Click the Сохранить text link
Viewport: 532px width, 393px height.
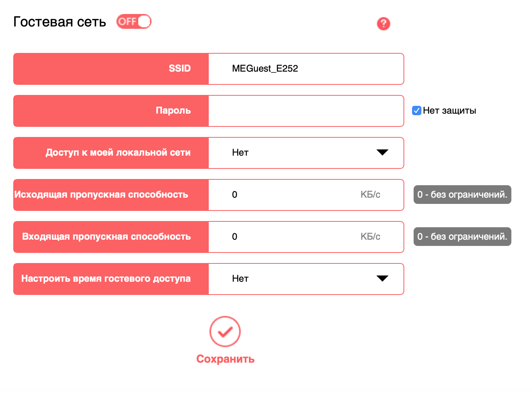(x=225, y=359)
